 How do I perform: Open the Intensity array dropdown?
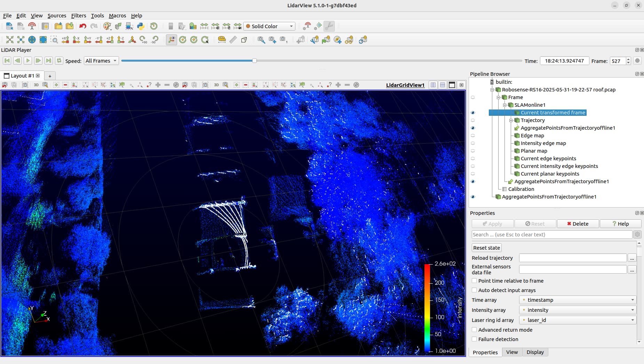click(578, 310)
